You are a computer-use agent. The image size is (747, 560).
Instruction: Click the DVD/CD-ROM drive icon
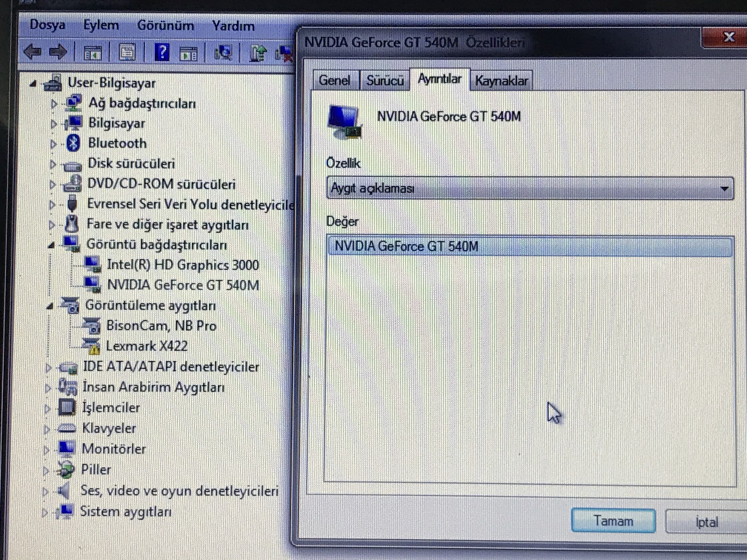[x=72, y=184]
